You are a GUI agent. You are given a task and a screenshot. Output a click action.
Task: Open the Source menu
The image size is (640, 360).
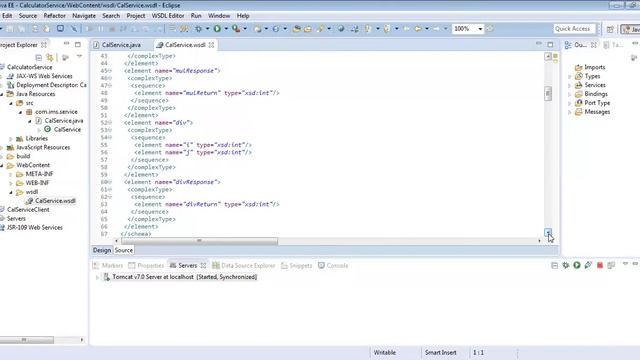[28, 16]
